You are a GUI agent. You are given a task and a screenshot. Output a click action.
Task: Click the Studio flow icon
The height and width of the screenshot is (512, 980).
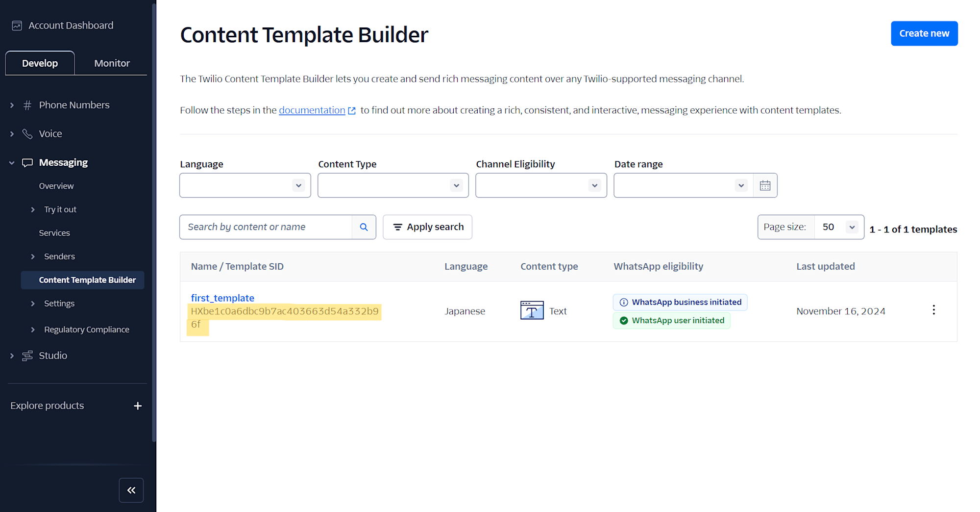click(27, 356)
